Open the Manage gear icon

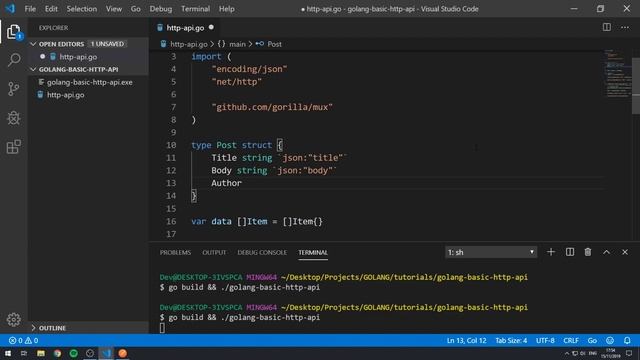13,320
